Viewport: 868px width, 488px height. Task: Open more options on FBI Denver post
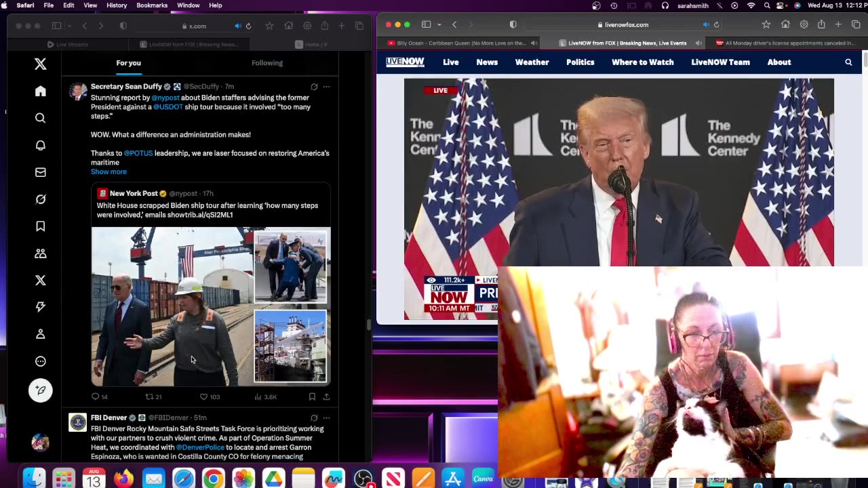[x=326, y=418]
